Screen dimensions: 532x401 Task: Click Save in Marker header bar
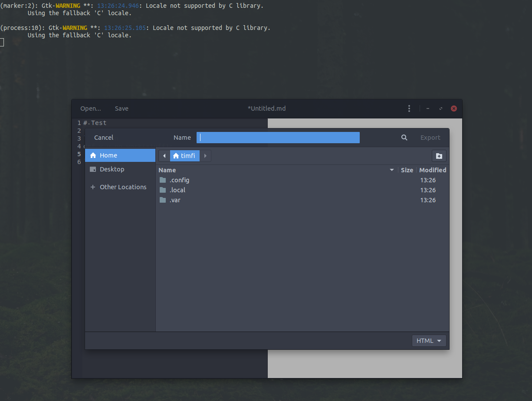point(122,108)
